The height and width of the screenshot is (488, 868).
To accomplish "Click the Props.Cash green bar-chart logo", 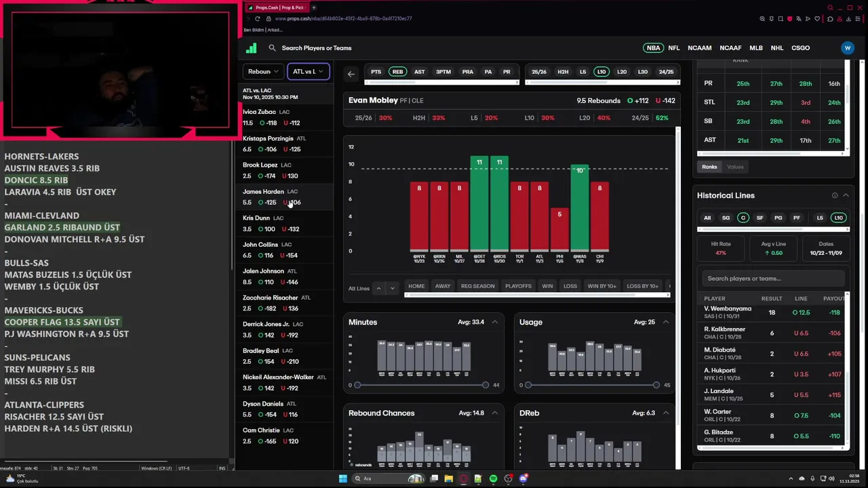I will (251, 48).
